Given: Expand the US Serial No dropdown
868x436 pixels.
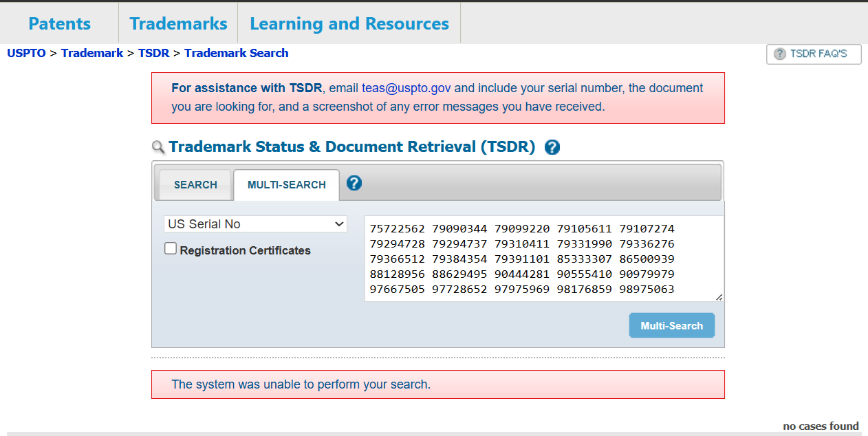Looking at the screenshot, I should (x=255, y=224).
